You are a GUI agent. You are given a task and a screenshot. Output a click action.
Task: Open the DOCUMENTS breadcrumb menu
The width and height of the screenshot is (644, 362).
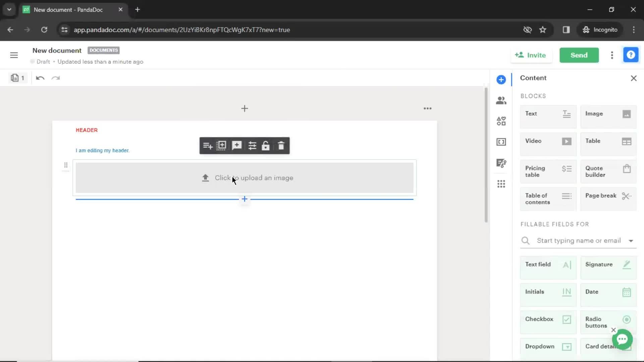tap(104, 50)
